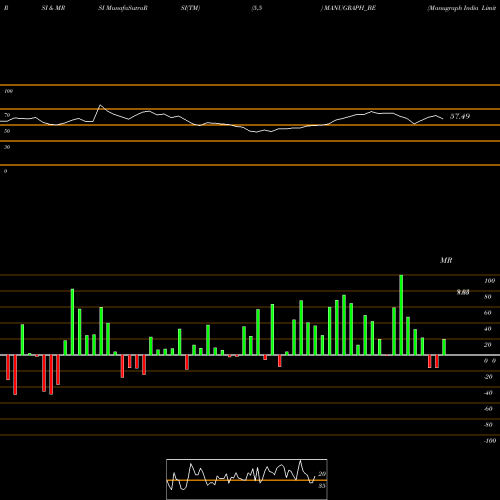
Task: Click the RSI axis label 70
Action: pos(7,115)
